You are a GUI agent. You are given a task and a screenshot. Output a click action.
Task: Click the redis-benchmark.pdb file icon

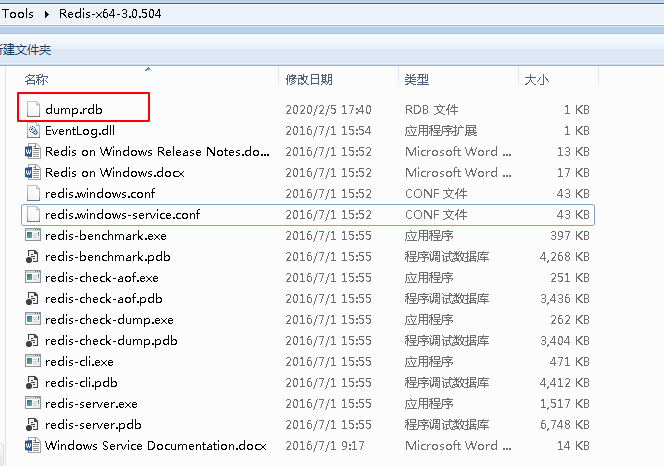(33, 256)
